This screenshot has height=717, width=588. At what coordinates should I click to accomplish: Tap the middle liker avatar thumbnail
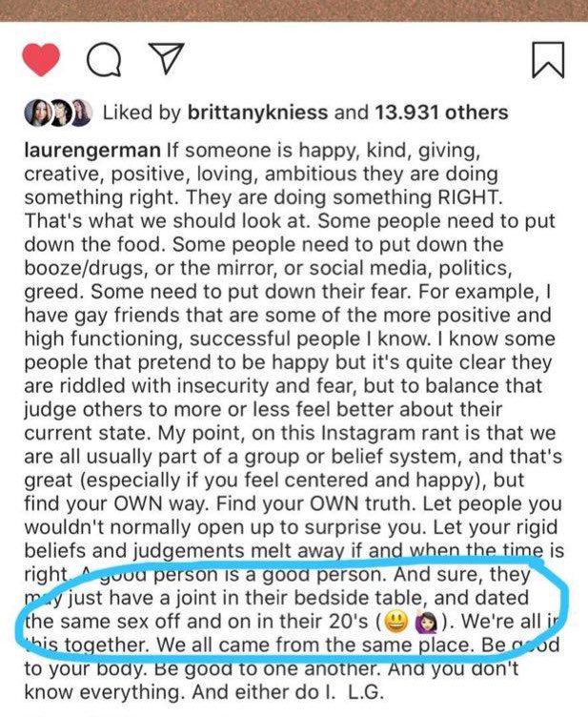(x=56, y=113)
